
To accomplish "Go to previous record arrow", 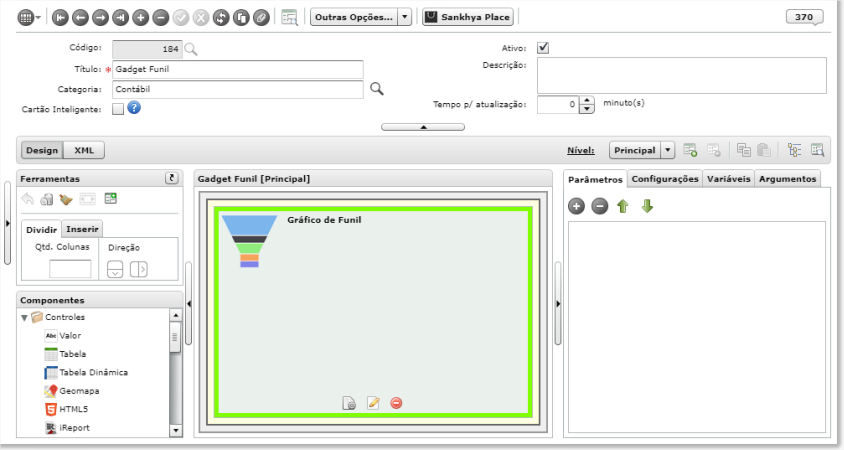I will point(80,18).
